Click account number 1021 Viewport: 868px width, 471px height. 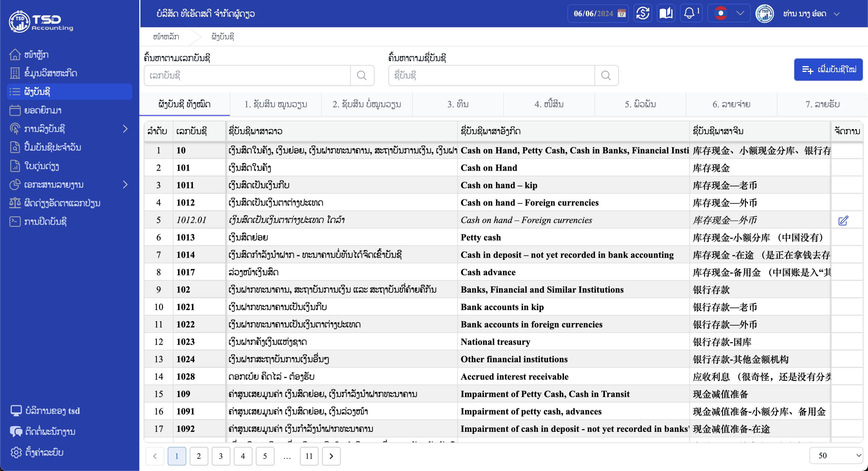(x=185, y=307)
